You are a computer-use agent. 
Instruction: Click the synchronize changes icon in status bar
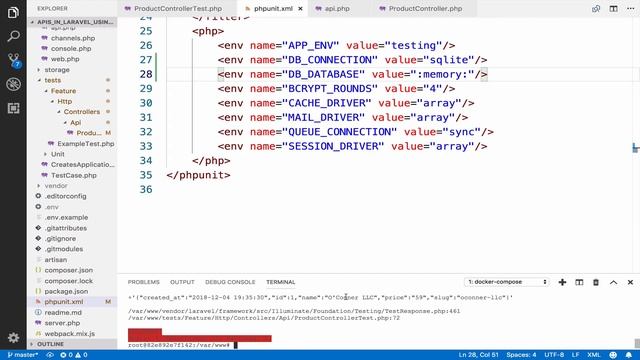50,355
